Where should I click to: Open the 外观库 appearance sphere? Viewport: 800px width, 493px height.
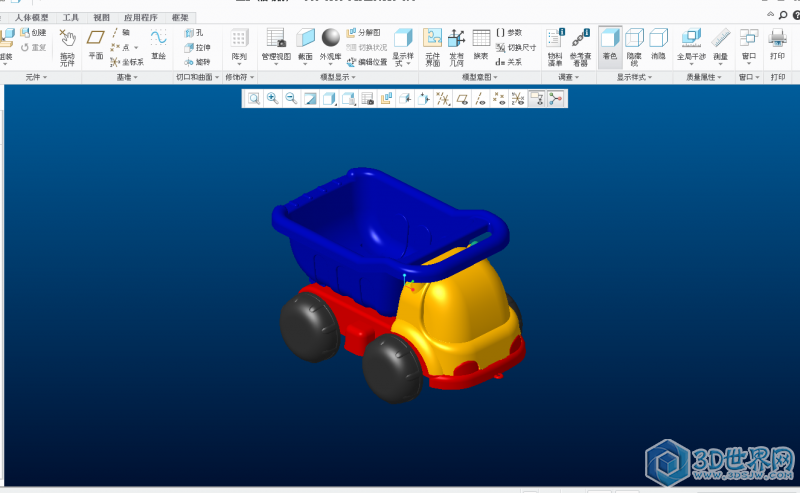pos(331,46)
